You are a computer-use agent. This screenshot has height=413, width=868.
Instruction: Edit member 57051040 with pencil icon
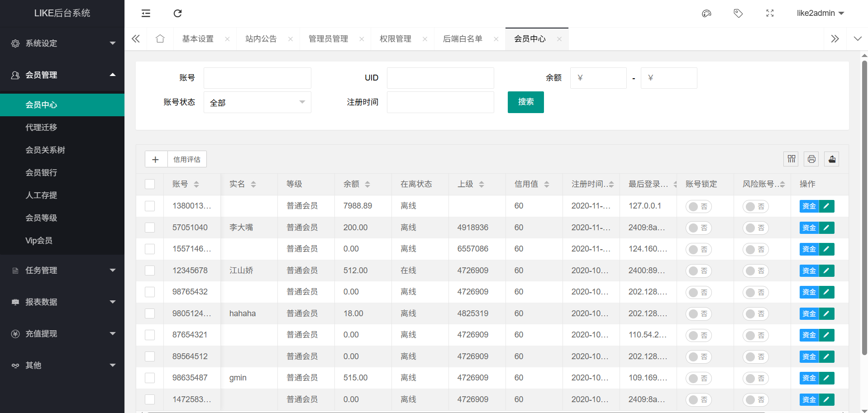coord(826,228)
